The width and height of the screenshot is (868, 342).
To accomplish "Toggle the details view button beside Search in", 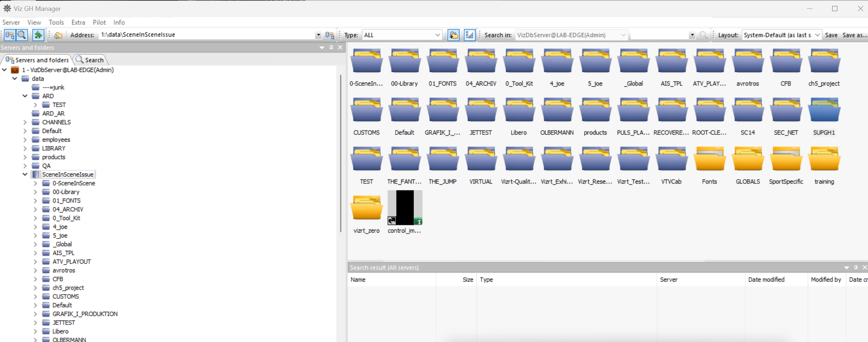I will [470, 35].
